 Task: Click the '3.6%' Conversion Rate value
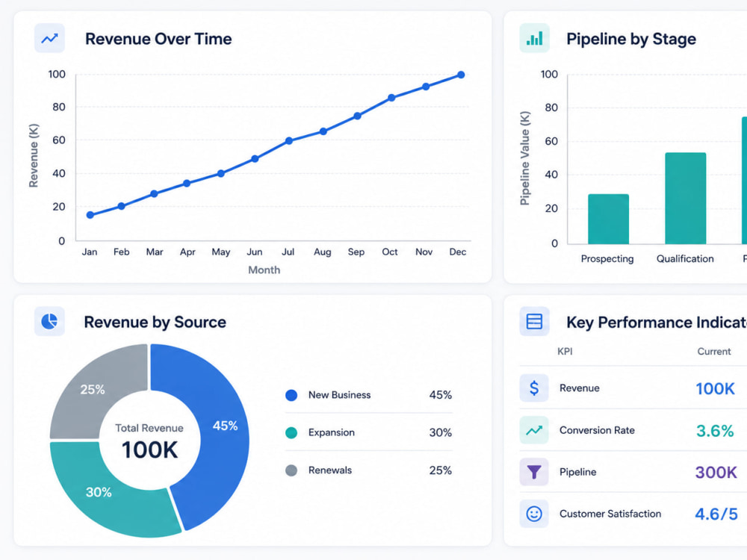pyautogui.click(x=715, y=431)
